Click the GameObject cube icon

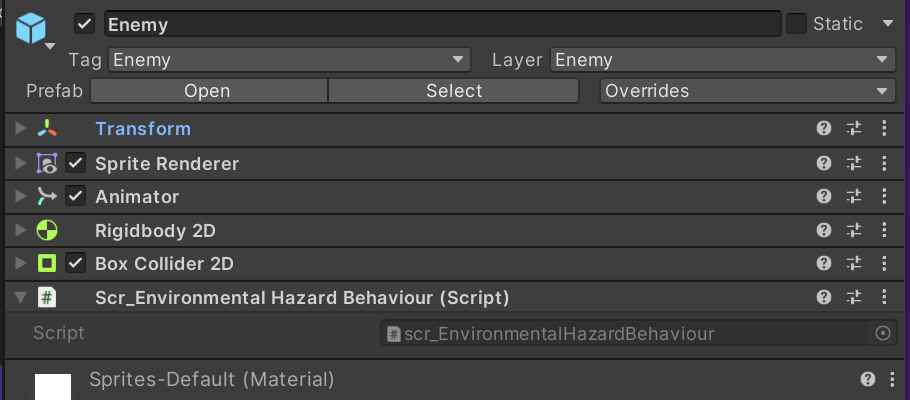coord(31,26)
